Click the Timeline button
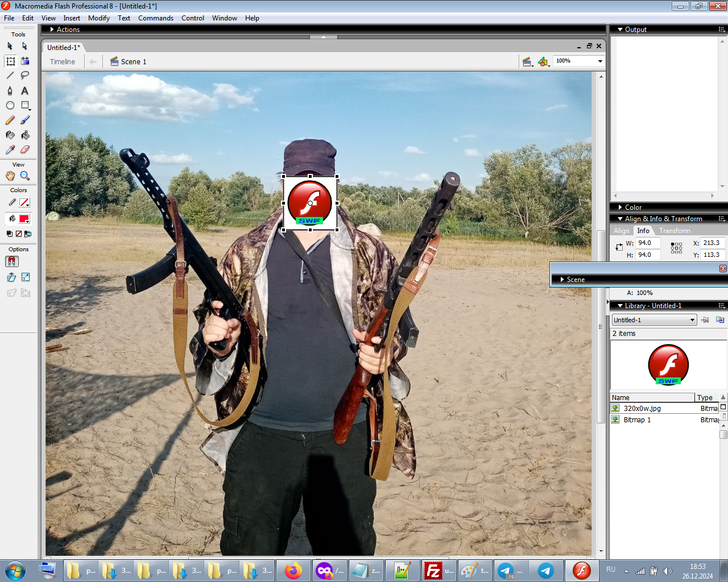The width and height of the screenshot is (728, 582). [x=63, y=62]
